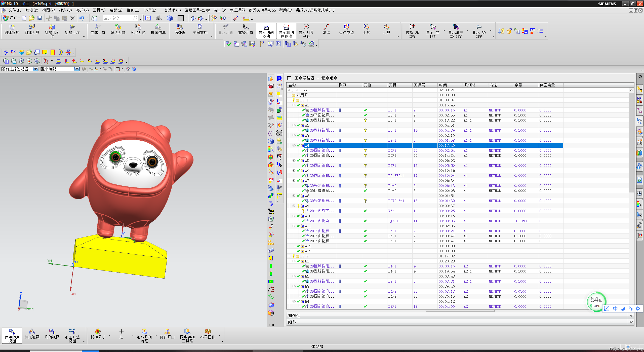Open 拔模分析 draft analysis
The width and height of the screenshot is (644, 352).
(98, 335)
